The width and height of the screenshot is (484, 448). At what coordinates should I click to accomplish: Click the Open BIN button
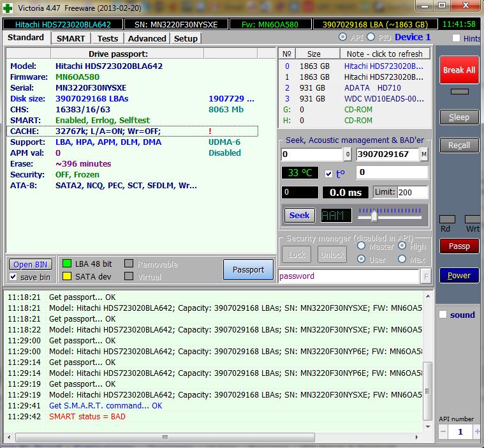[30, 264]
